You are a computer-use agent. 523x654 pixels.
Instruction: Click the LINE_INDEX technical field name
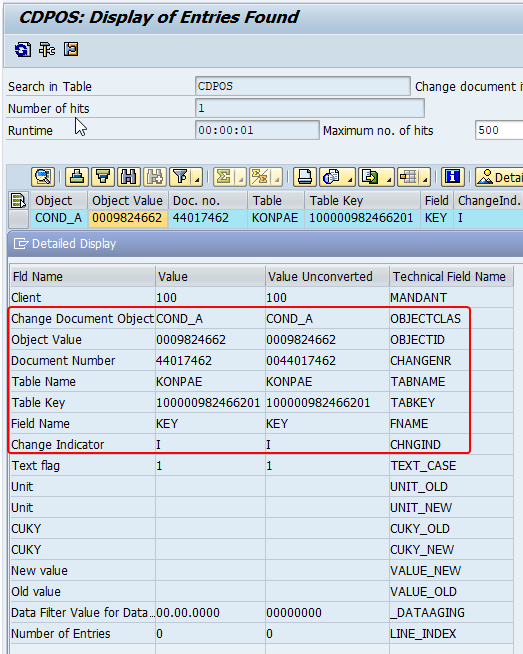pos(423,634)
